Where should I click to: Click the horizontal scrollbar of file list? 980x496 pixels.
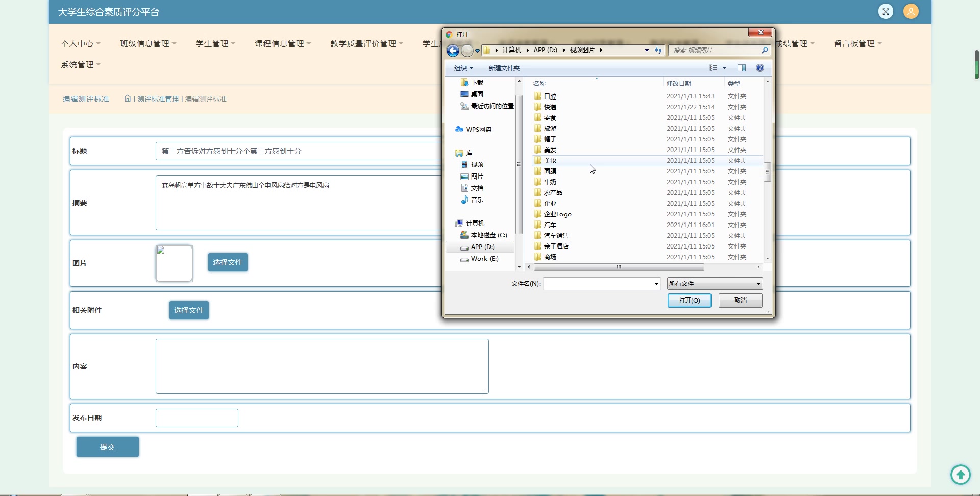[x=619, y=267]
